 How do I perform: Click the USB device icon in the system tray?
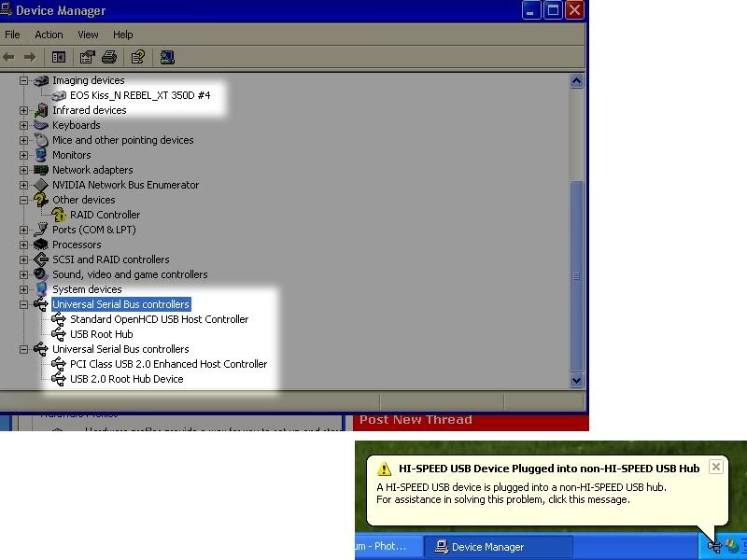[x=714, y=546]
